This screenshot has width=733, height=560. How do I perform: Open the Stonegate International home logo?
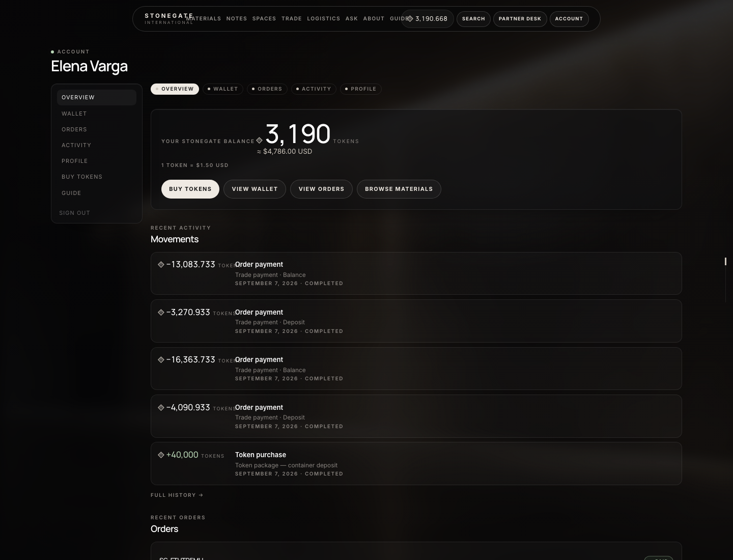click(x=169, y=19)
